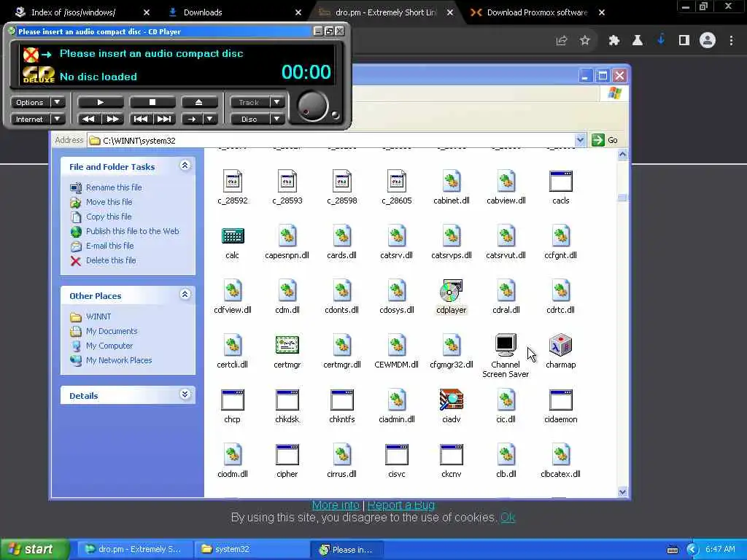Screen dimensions: 747x560
Task: Toggle Chrome side panel icon
Action: tap(684, 41)
